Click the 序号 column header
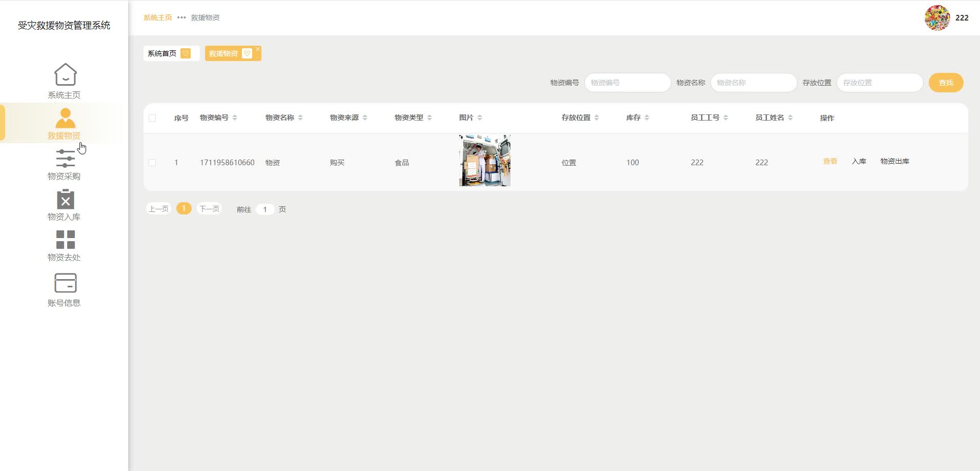This screenshot has width=980, height=471. click(181, 118)
